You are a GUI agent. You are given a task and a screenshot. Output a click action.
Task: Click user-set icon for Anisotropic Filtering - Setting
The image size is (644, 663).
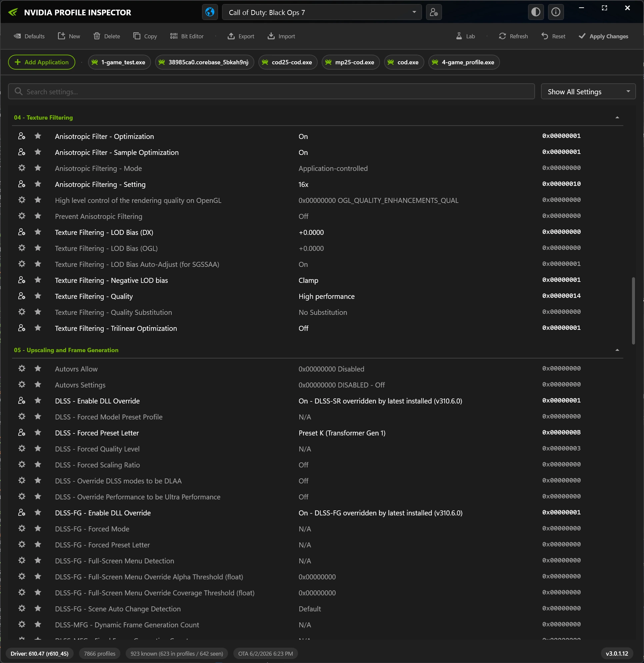[x=22, y=184]
